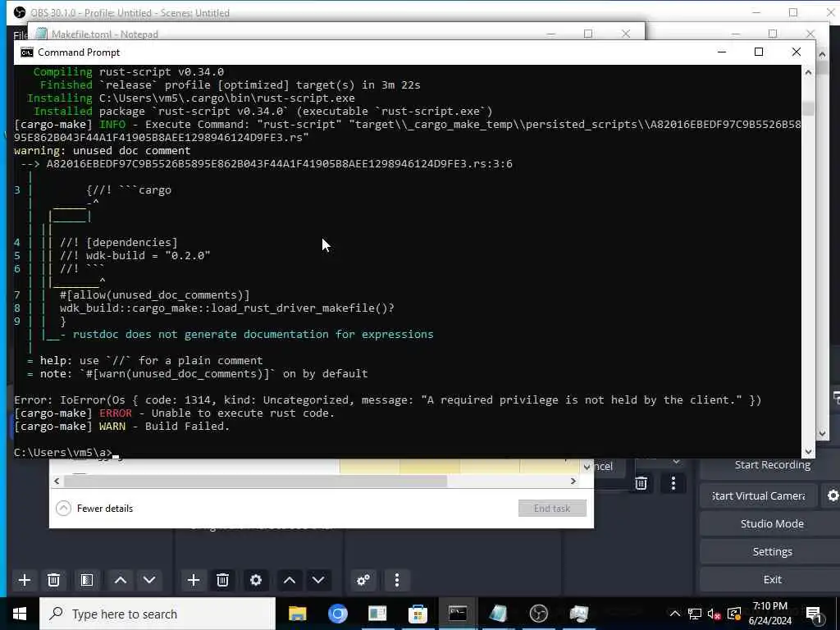The width and height of the screenshot is (840, 630).
Task: Switch to Command Prompt taskbar icon
Action: click(458, 614)
